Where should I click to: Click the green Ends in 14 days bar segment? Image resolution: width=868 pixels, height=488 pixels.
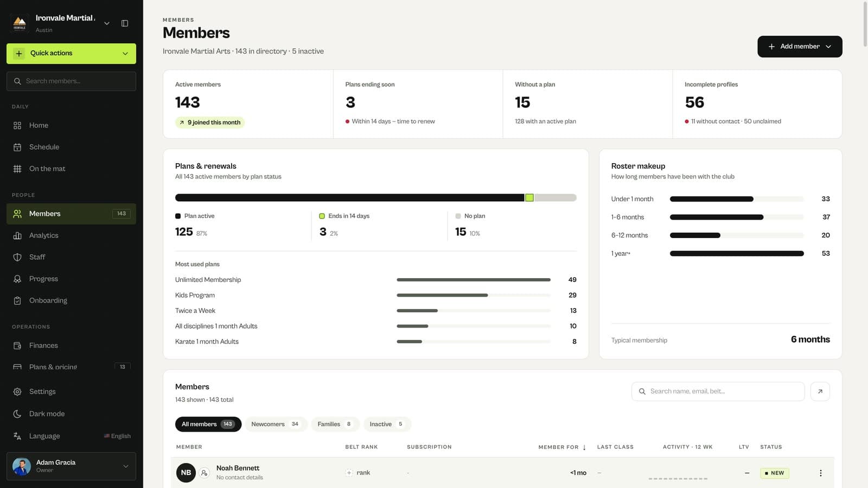click(x=529, y=198)
